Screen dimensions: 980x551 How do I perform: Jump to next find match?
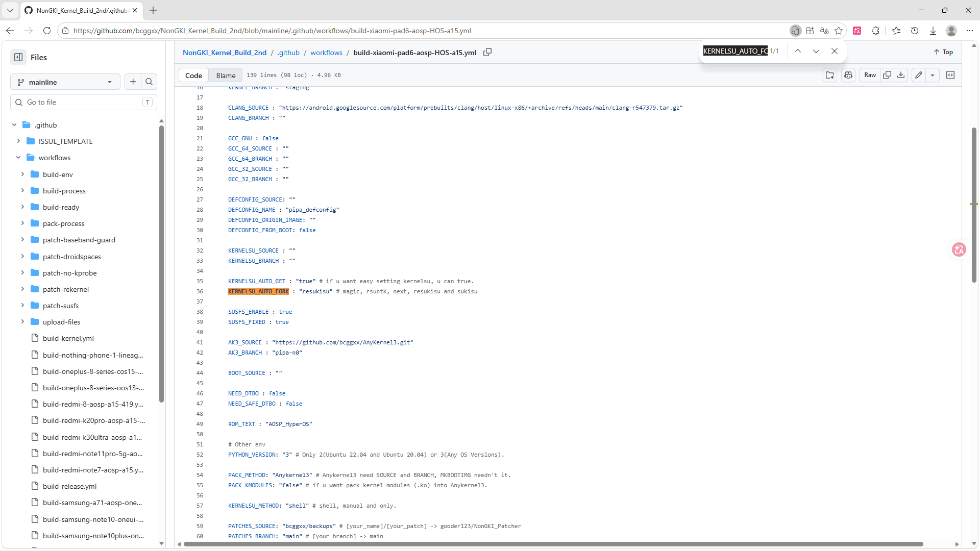[816, 51]
